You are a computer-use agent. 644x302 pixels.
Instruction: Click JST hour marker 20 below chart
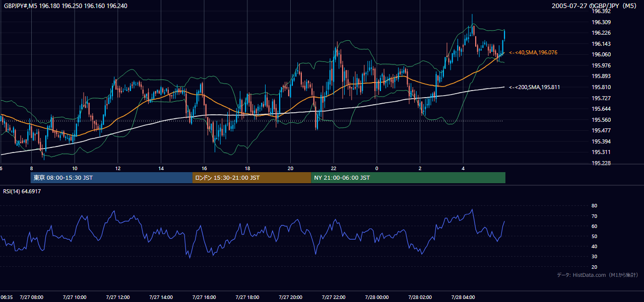(290, 168)
